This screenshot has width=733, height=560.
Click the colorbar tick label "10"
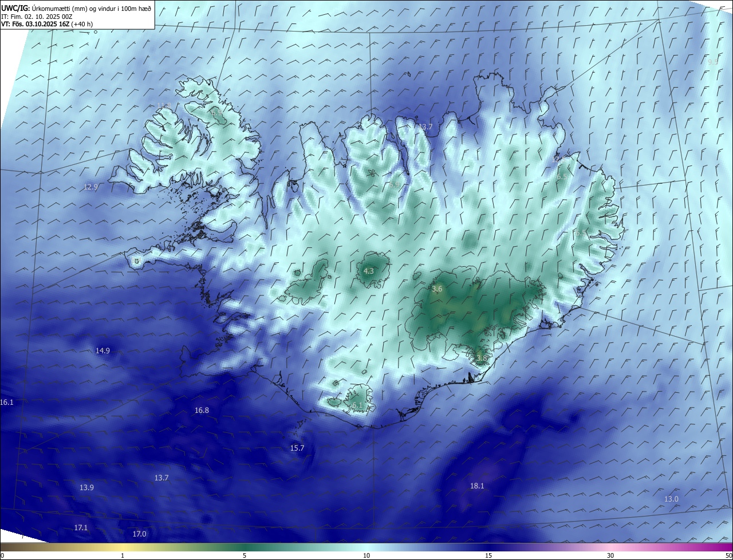pos(366,555)
